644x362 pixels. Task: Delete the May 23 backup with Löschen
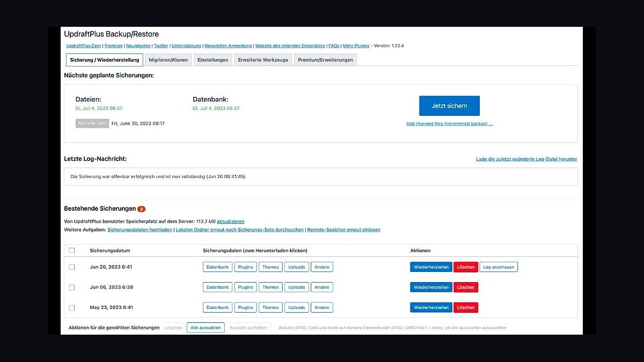[x=466, y=307]
